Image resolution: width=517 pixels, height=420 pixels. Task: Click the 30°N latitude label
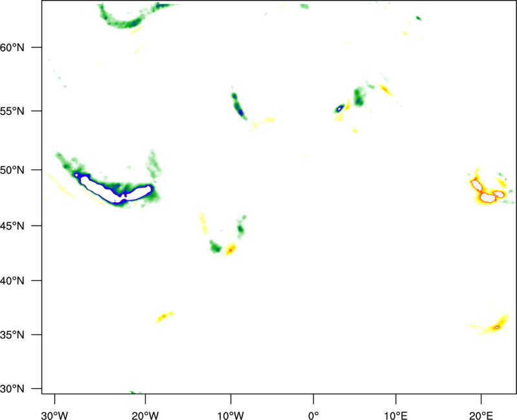(12, 389)
